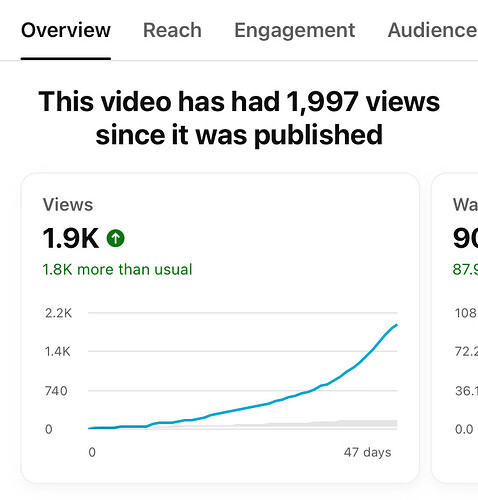Viewport: 478px width, 500px height.
Task: Open the Audience tab
Action: (432, 30)
